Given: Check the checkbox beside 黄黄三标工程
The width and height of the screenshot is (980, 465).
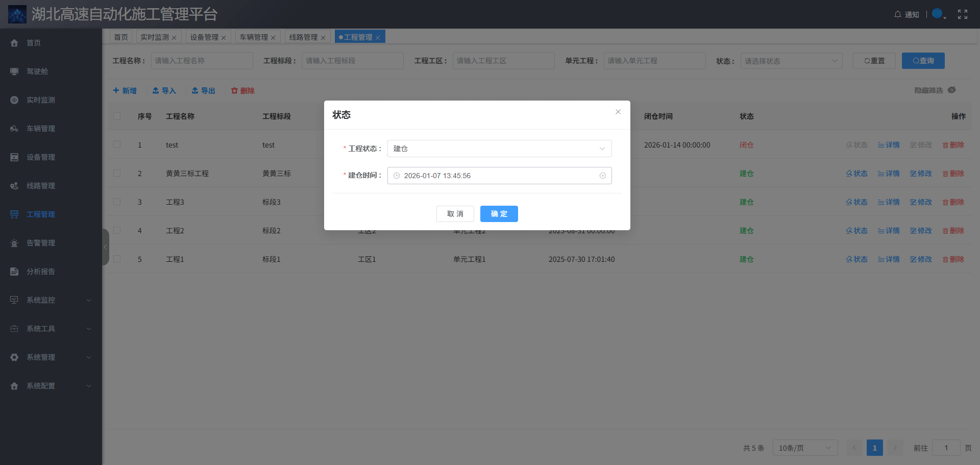Looking at the screenshot, I should [117, 173].
